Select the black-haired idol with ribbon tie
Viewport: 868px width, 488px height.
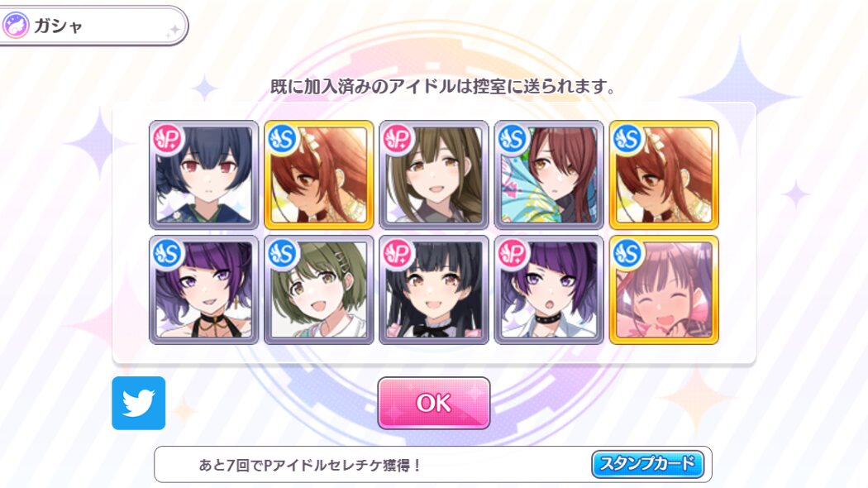point(434,289)
